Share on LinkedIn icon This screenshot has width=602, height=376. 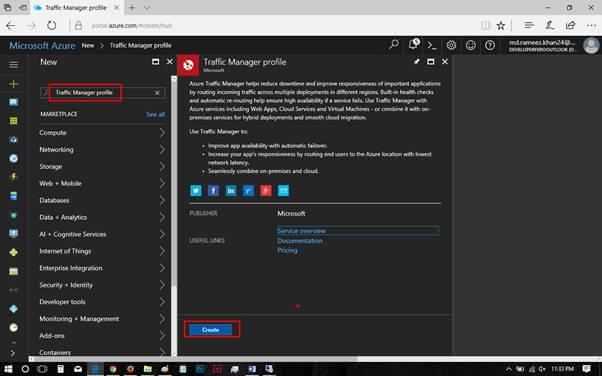[x=231, y=190]
